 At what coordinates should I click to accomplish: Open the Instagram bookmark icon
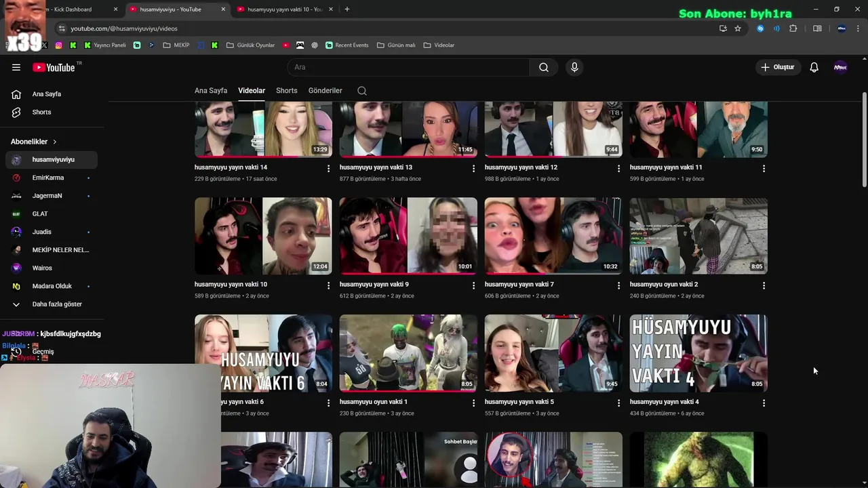coord(58,45)
